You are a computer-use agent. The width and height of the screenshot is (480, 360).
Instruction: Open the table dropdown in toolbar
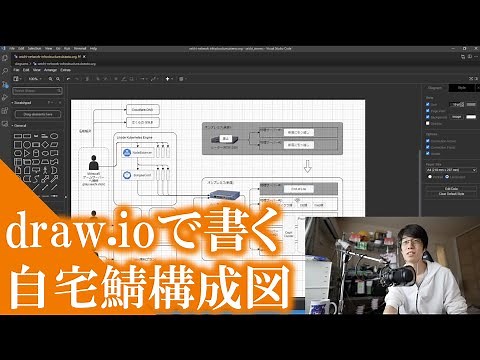[183, 79]
